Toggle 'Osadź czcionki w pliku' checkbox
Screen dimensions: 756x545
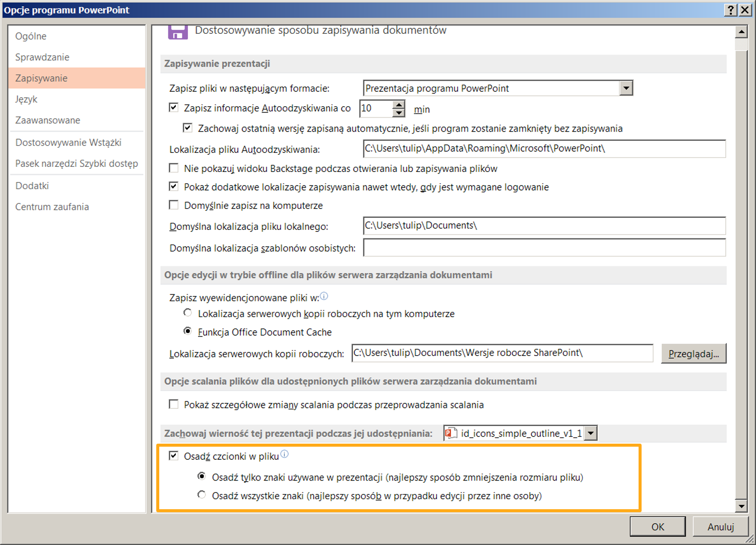(174, 456)
